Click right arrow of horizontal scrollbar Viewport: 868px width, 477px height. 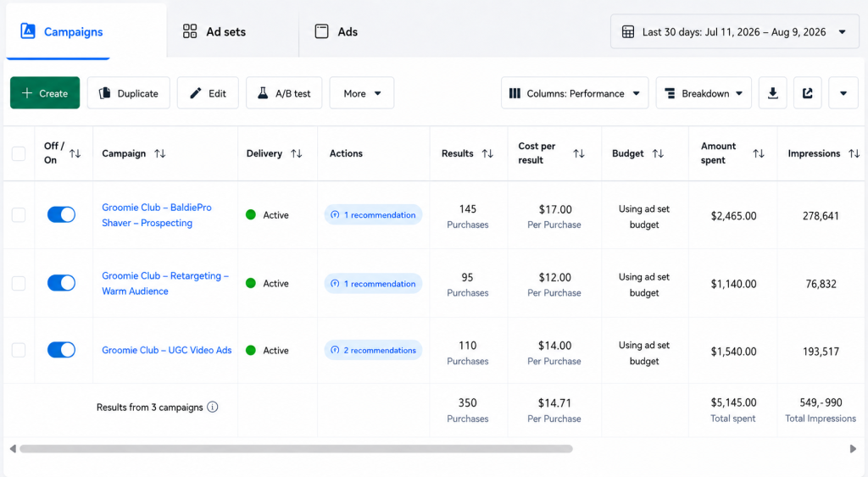[x=853, y=449]
